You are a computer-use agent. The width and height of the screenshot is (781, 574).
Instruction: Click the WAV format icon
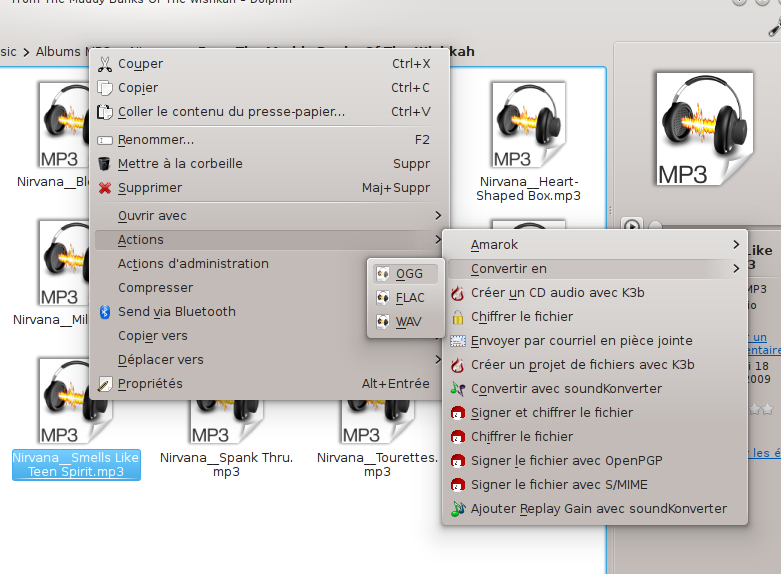383,321
